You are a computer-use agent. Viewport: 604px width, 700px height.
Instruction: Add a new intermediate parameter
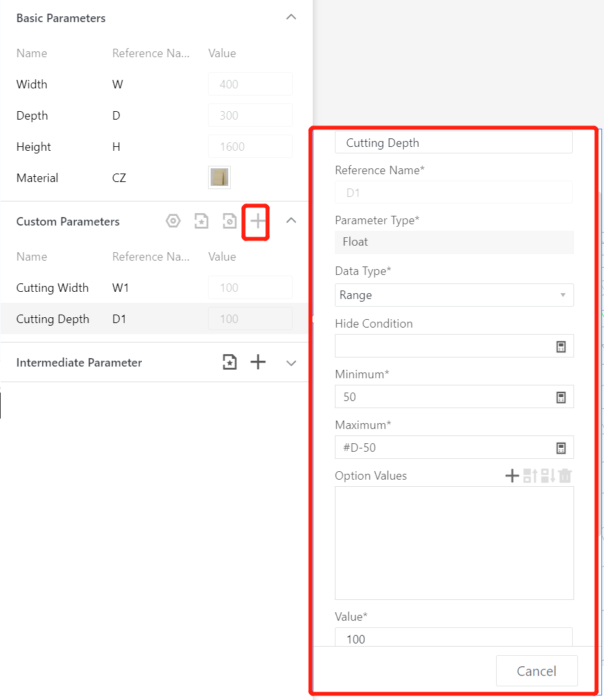click(258, 362)
